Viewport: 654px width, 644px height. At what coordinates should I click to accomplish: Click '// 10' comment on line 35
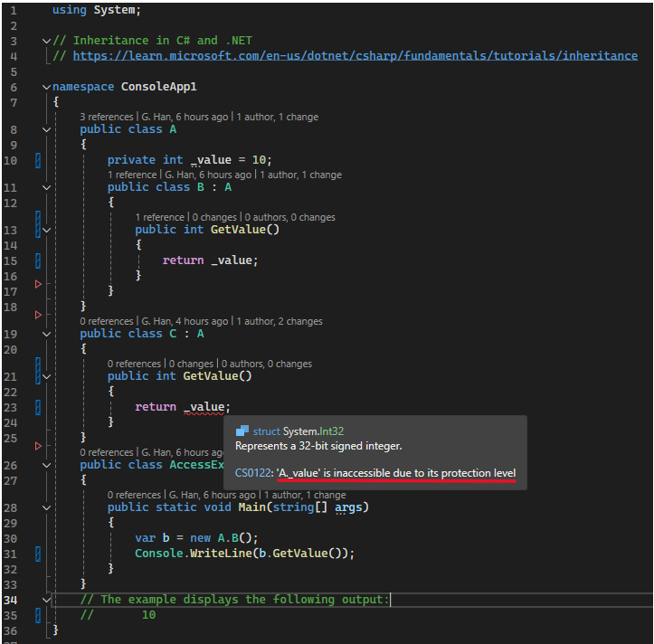pyautogui.click(x=118, y=615)
